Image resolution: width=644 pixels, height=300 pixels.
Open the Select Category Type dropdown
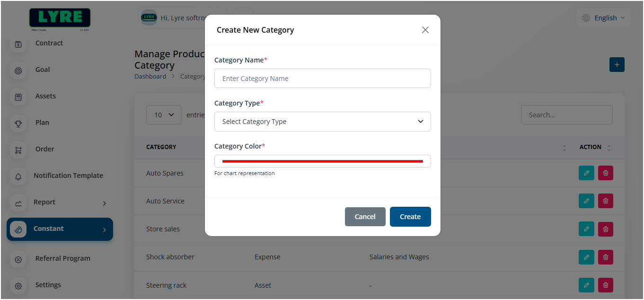click(x=322, y=122)
